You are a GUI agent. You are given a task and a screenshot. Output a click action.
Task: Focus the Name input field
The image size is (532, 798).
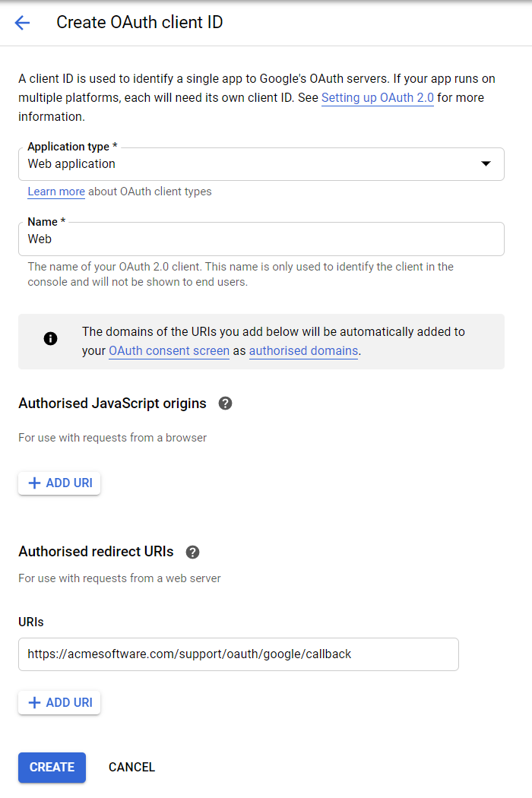tap(261, 239)
